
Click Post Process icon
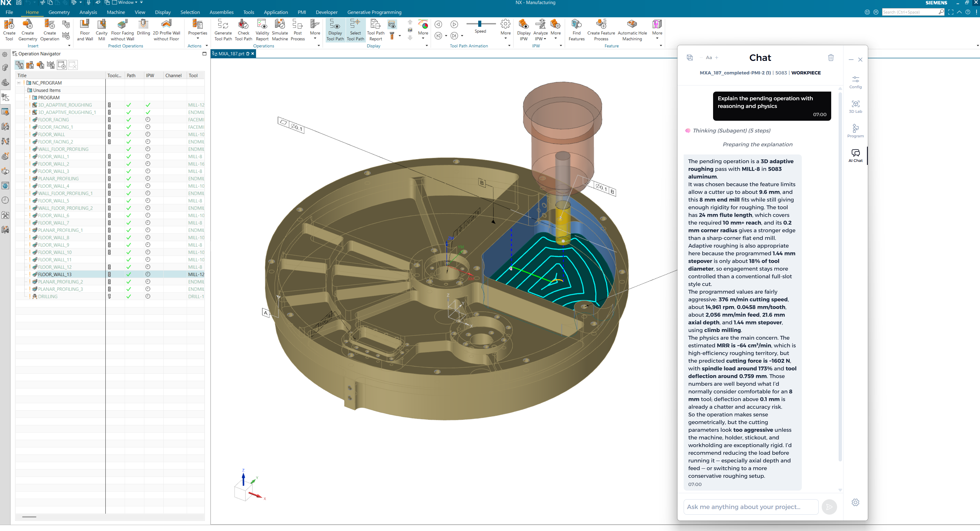click(298, 30)
